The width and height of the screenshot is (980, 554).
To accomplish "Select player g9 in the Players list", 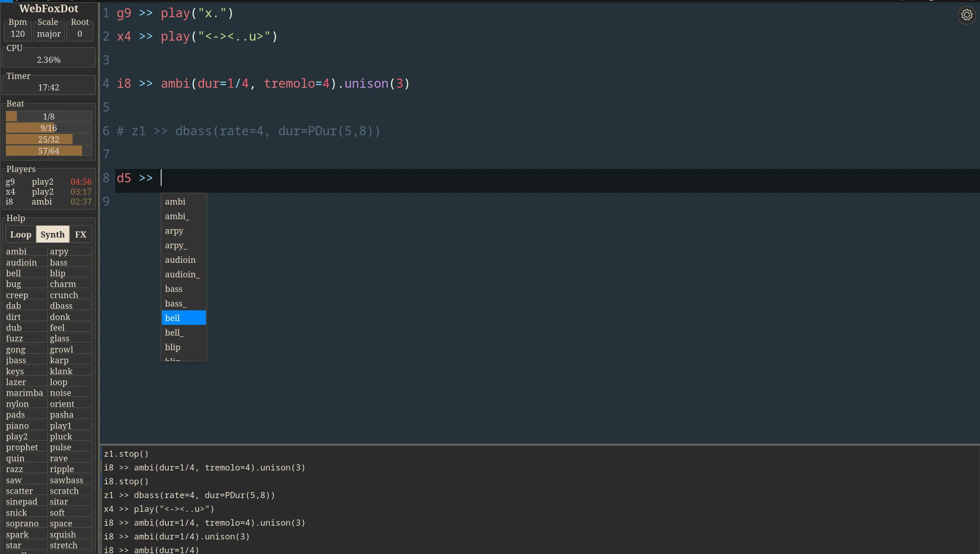I will 10,182.
